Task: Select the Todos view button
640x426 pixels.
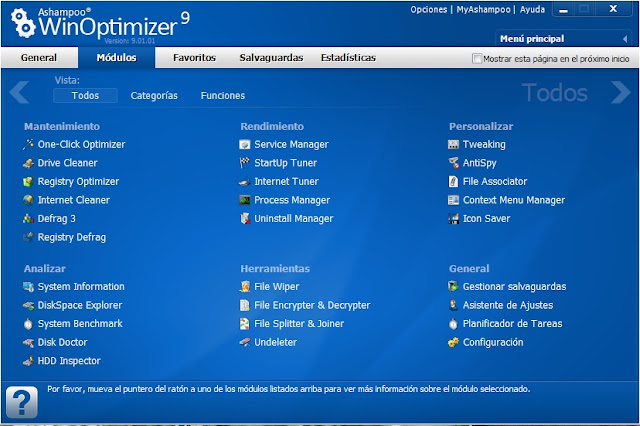Action: (85, 95)
